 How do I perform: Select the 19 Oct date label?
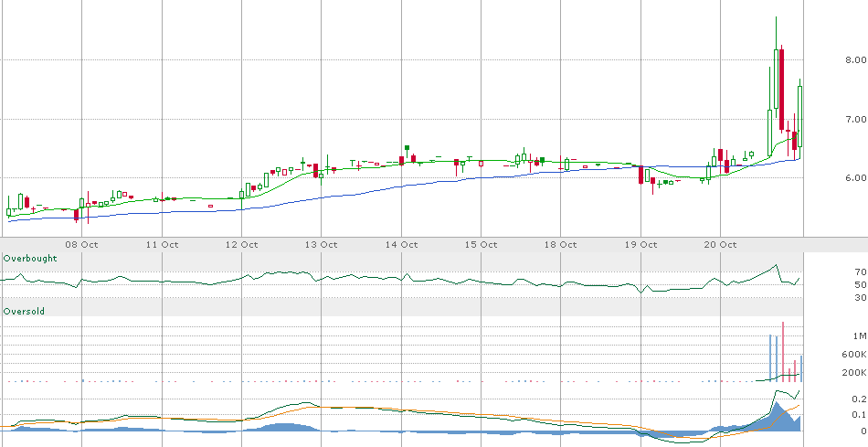pyautogui.click(x=640, y=244)
